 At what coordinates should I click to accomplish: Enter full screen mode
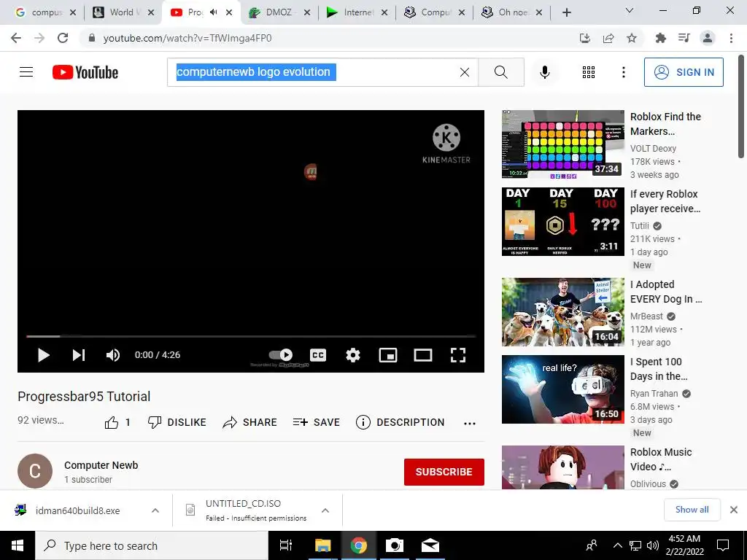coord(458,355)
